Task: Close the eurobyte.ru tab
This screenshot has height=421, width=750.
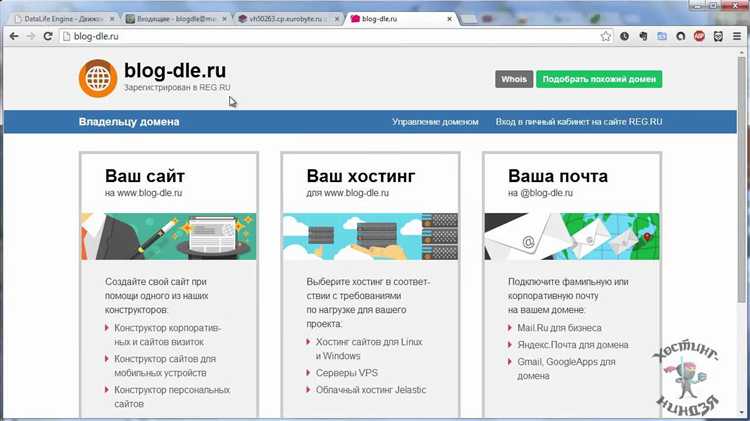Action: pos(337,19)
